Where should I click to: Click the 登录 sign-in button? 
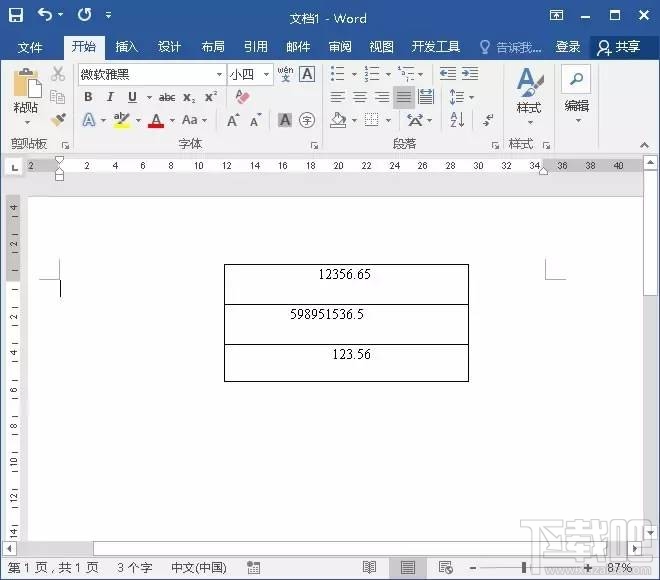[x=567, y=47]
